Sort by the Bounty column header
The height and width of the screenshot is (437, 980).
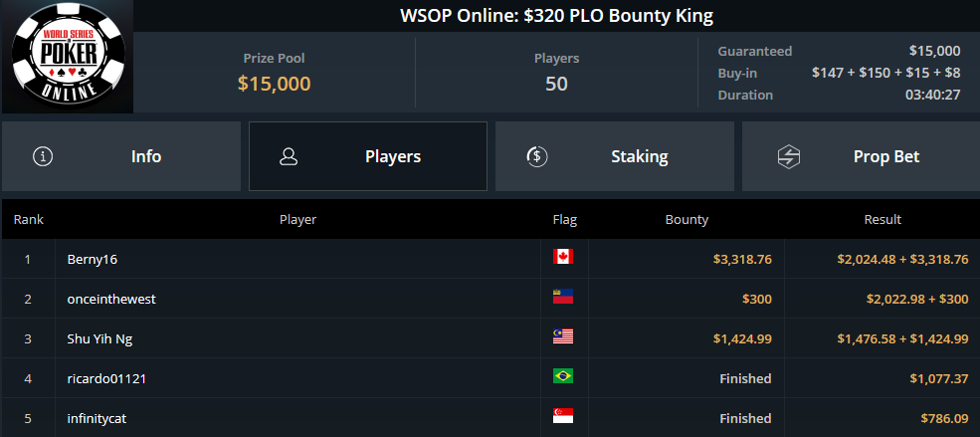click(x=686, y=219)
